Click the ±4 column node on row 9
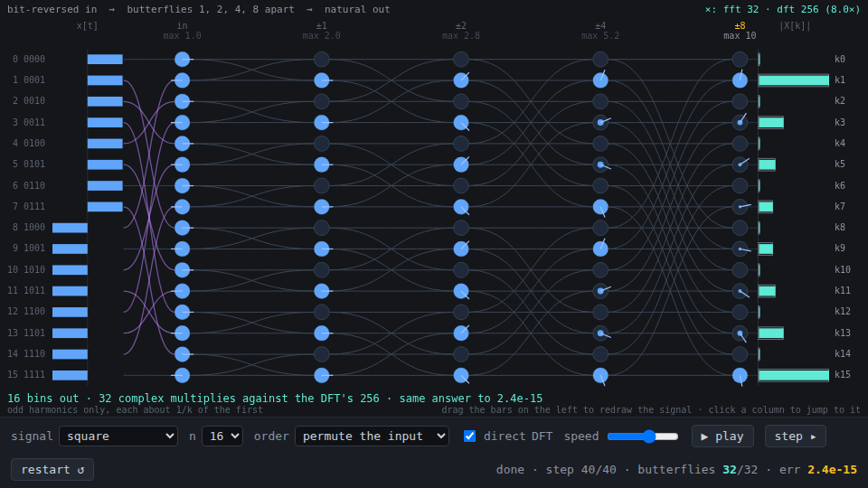Viewport: 868px width, 488px height. (600, 249)
